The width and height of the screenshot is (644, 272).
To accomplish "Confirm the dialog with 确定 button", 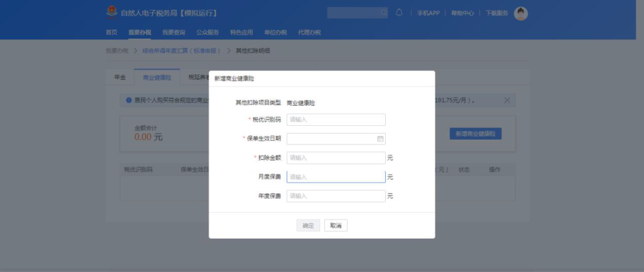I will pos(308,225).
